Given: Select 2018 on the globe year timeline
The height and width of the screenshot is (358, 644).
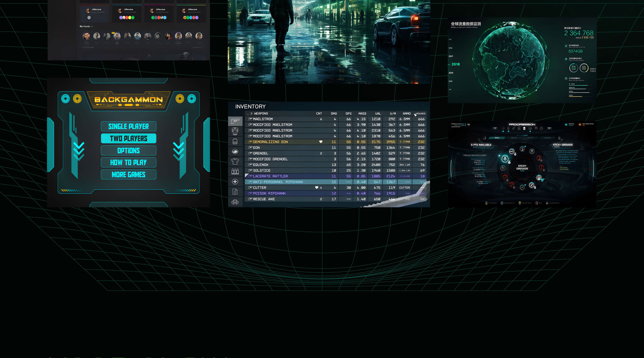Looking at the screenshot, I should [455, 64].
